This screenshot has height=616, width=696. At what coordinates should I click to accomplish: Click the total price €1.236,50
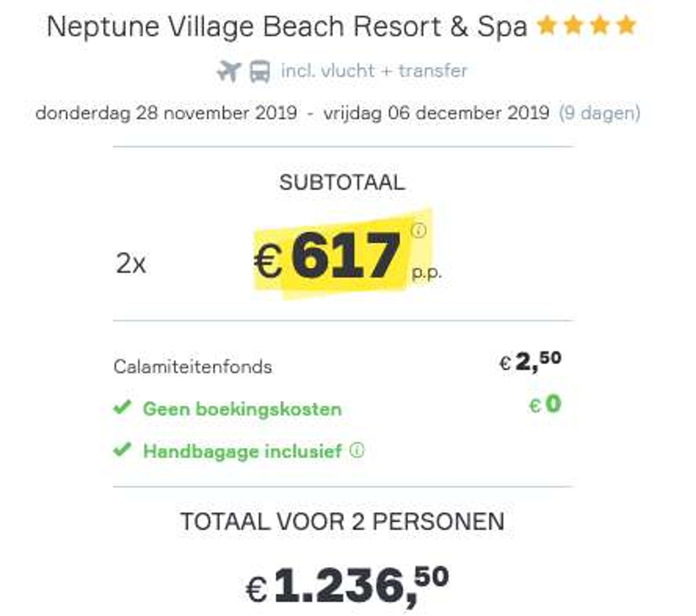click(x=347, y=586)
